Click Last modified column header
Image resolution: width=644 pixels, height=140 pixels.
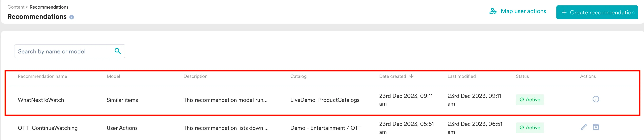click(461, 76)
